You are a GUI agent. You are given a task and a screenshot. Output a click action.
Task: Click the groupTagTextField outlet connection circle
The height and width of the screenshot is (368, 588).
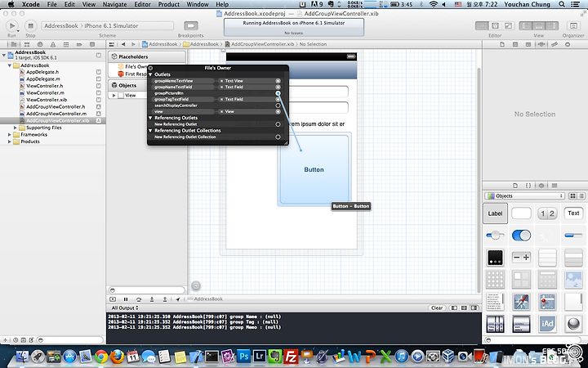click(x=278, y=99)
